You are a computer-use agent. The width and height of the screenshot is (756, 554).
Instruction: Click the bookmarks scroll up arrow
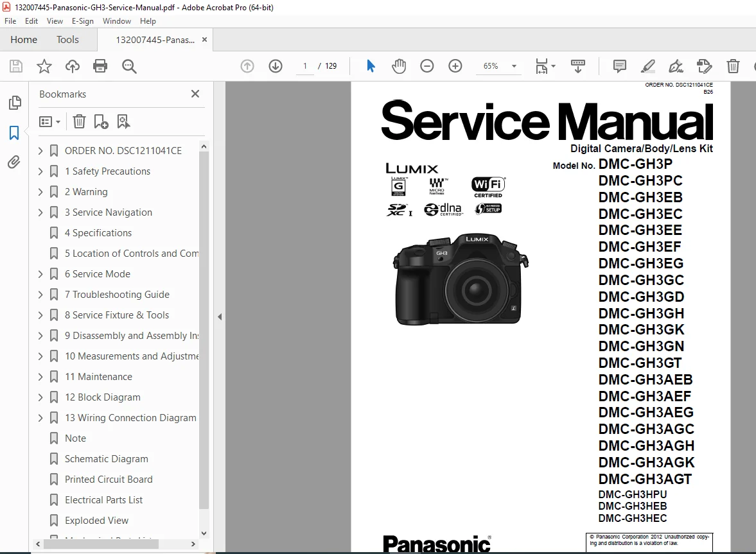coord(204,146)
